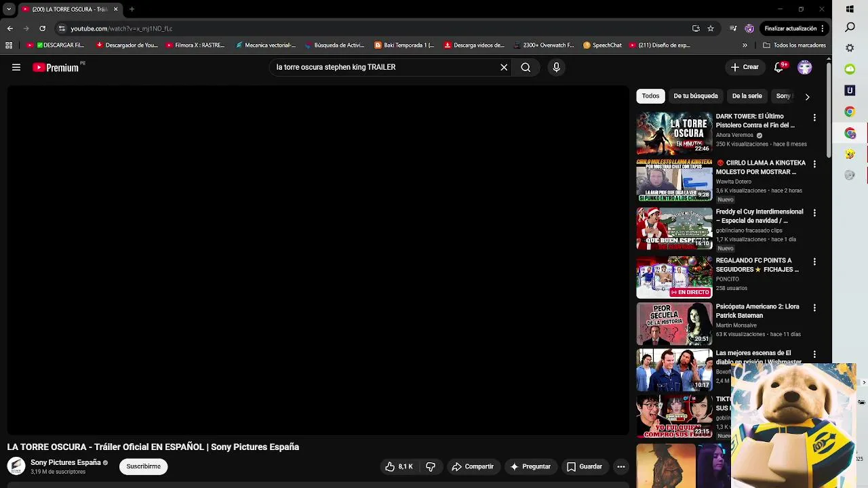Open Chrome three-dot menu
Image resolution: width=868 pixels, height=488 pixels.
822,28
